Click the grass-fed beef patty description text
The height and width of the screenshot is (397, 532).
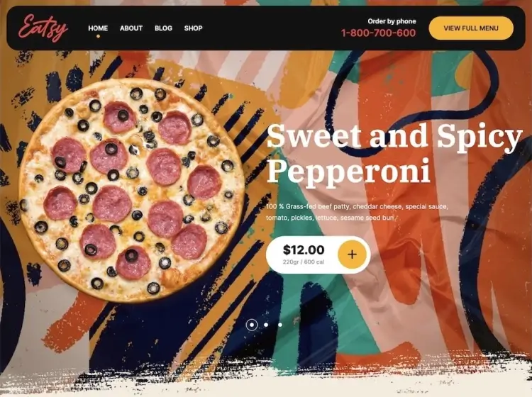[357, 212]
